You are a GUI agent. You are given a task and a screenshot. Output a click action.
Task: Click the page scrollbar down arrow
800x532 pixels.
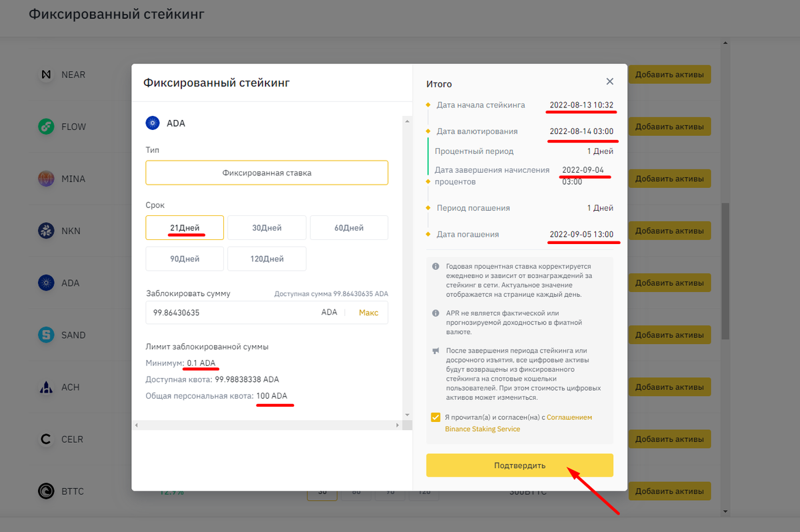coord(725,511)
